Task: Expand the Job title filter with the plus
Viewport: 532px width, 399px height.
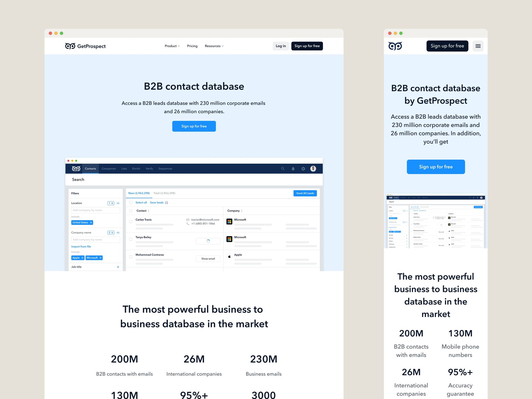Action: [118, 267]
